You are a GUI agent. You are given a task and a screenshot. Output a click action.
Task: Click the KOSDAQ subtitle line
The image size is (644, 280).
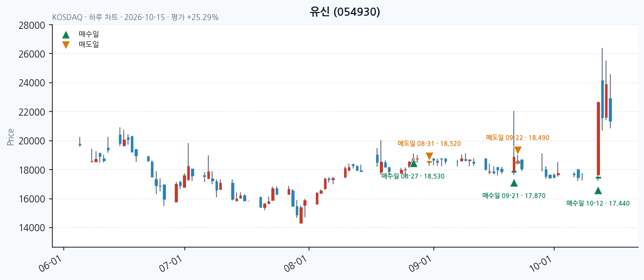click(x=136, y=17)
